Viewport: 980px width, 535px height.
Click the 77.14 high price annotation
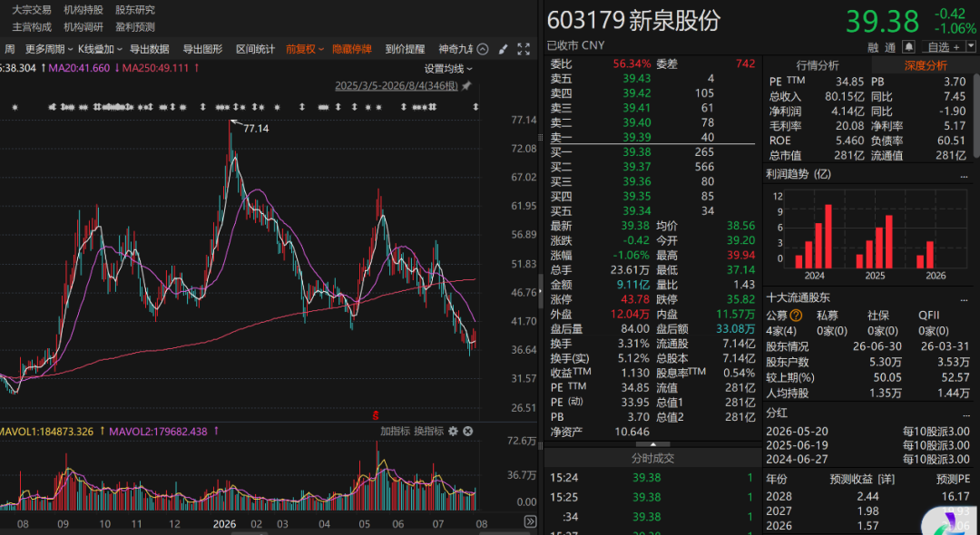click(256, 128)
